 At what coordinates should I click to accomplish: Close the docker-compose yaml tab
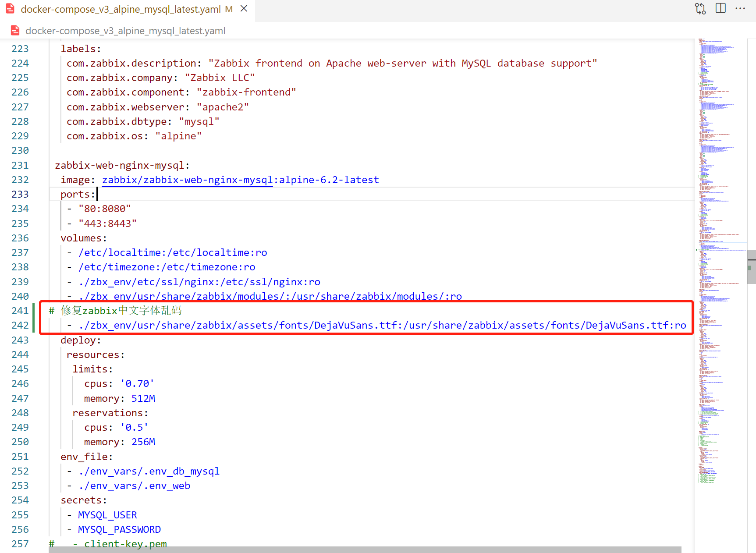coord(244,8)
